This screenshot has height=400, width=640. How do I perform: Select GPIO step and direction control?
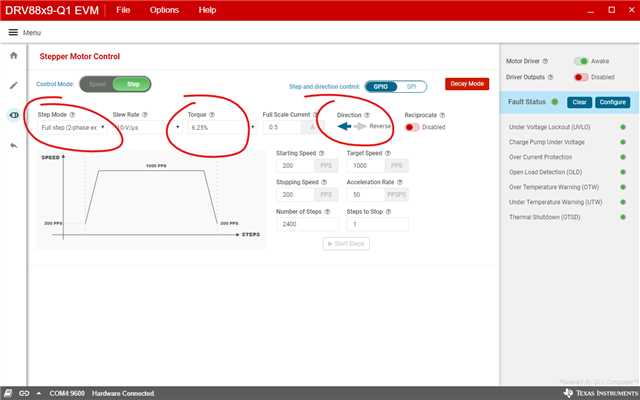click(380, 87)
